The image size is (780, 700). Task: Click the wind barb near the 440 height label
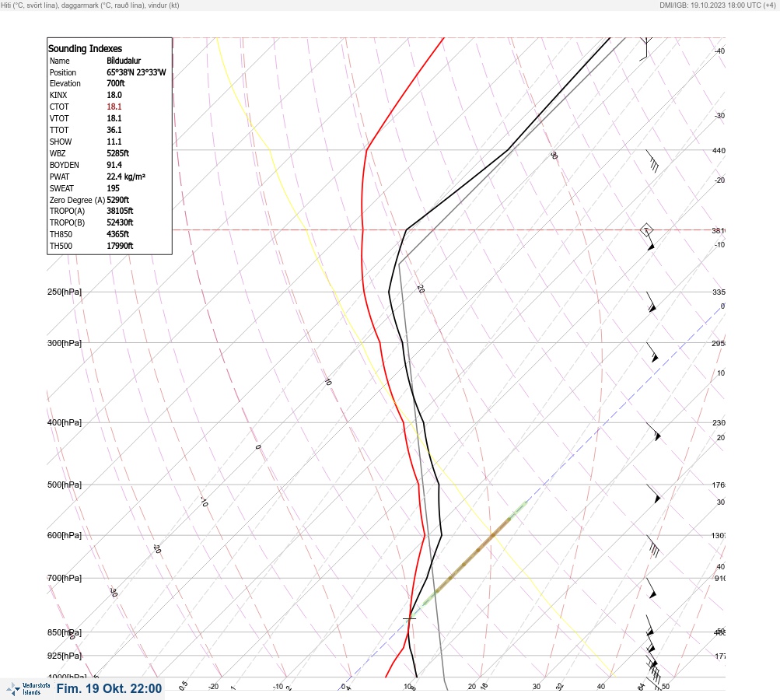[652, 161]
